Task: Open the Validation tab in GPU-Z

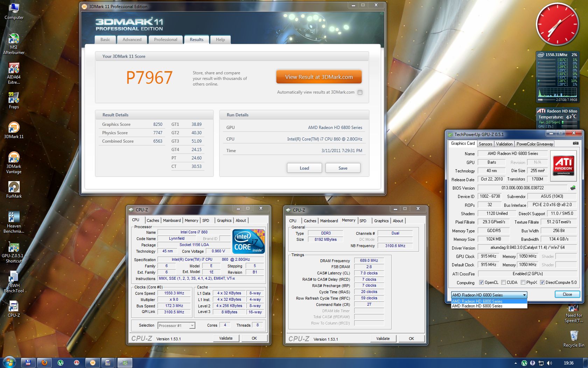Action: pyautogui.click(x=504, y=144)
